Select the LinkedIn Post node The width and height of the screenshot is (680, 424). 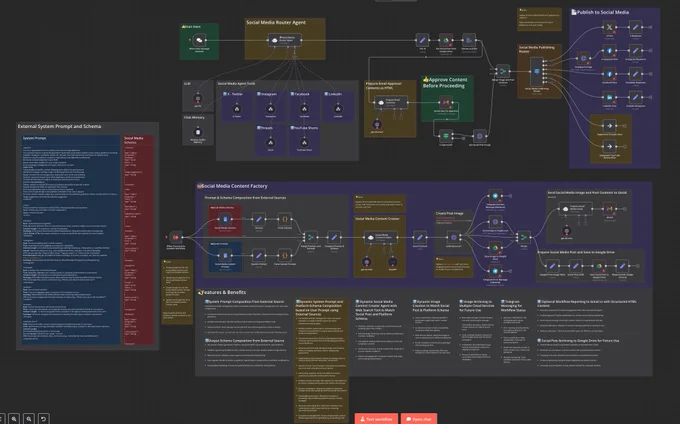[x=609, y=98]
